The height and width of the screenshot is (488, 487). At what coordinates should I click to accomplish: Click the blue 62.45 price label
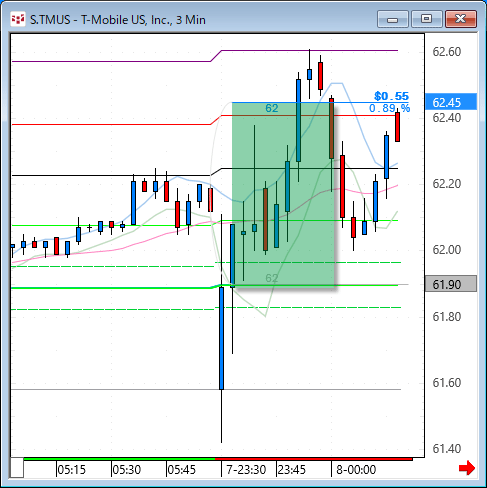(451, 102)
